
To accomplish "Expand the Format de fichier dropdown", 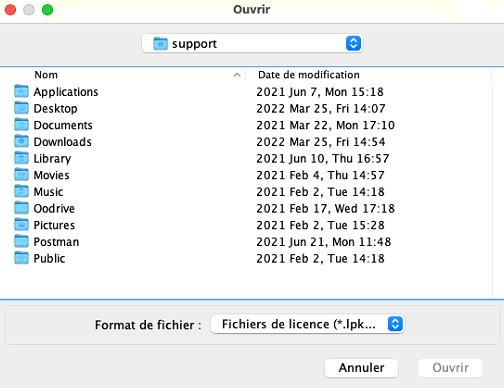I will click(307, 324).
